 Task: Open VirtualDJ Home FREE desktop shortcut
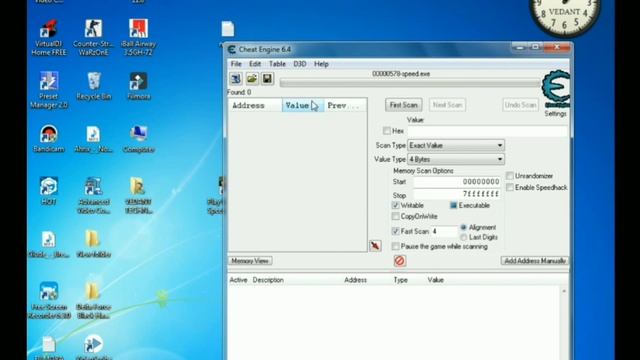pos(49,38)
